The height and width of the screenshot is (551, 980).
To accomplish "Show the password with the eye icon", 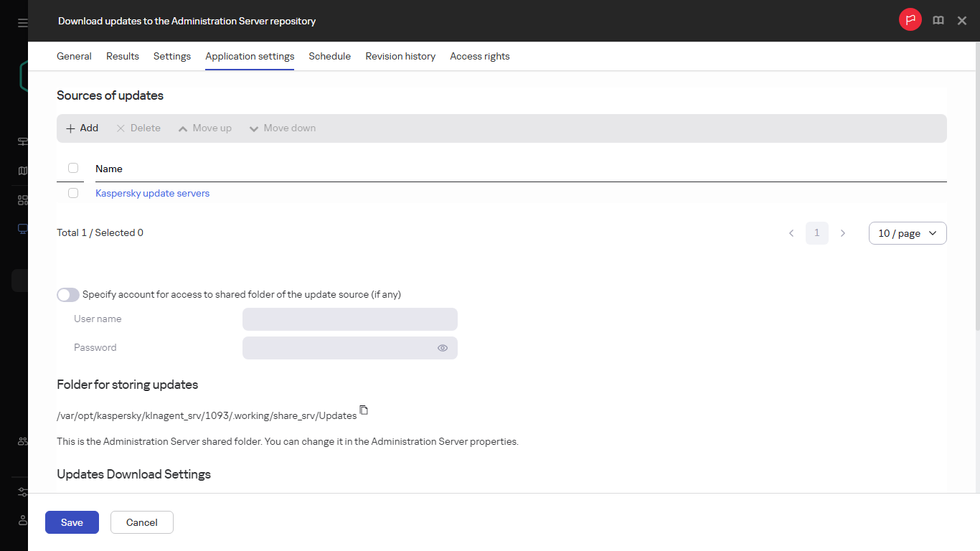I will coord(443,348).
